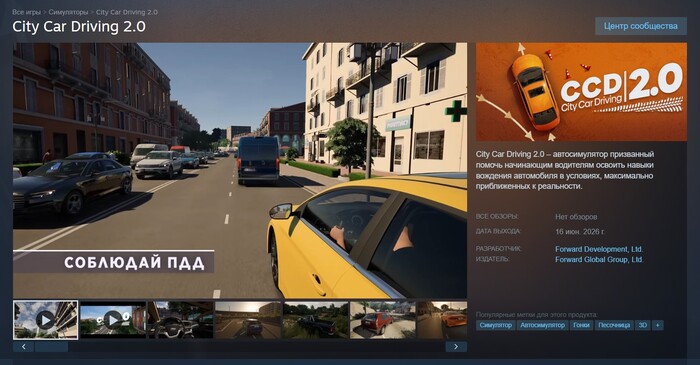Open publisher Forward Global Group, Ltd. link
The image size is (700, 365).
tap(599, 259)
